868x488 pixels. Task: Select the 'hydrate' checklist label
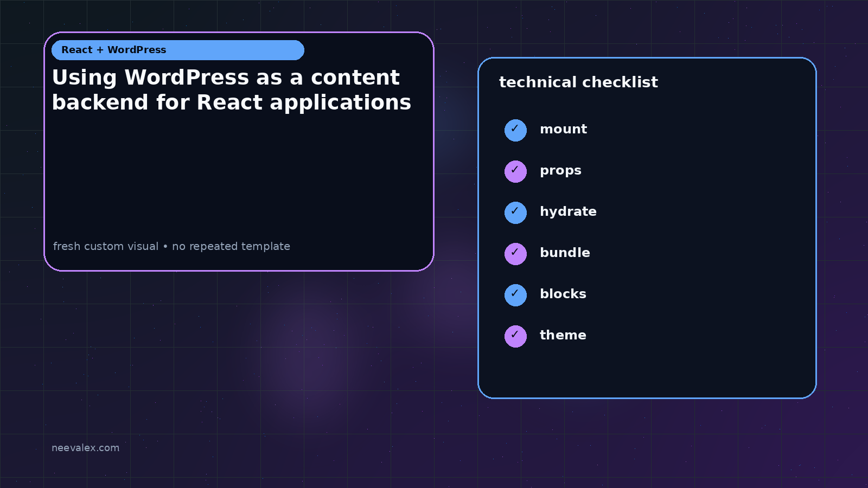point(568,211)
